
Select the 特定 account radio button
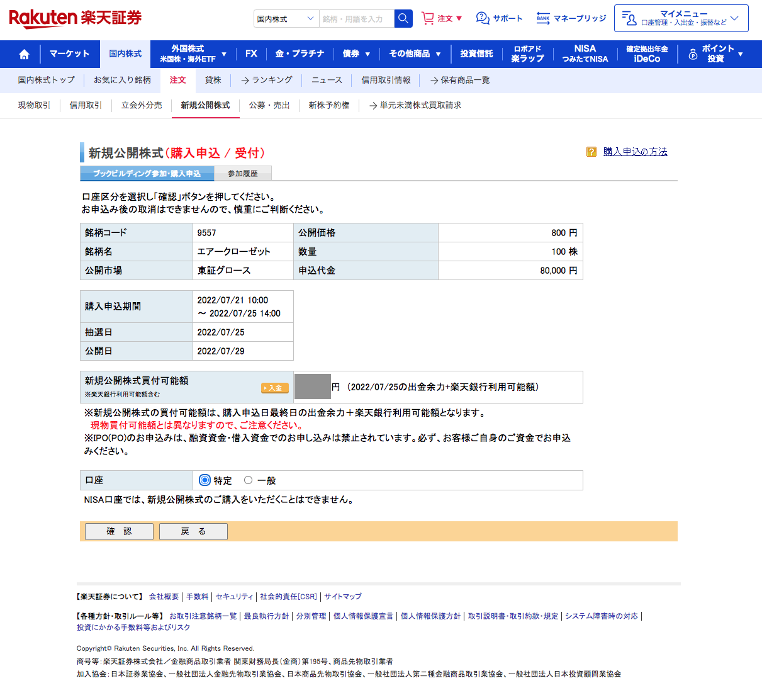[205, 480]
